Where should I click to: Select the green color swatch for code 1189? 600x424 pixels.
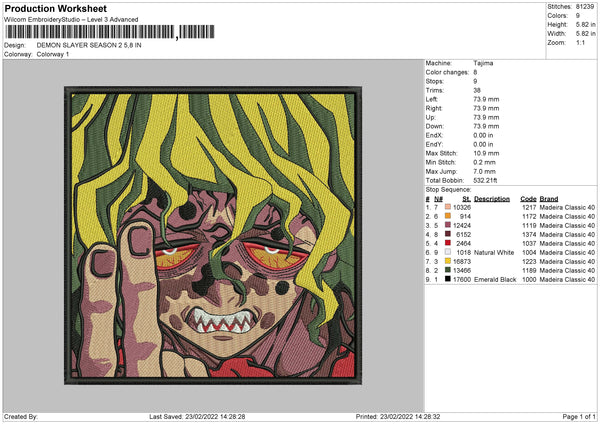click(x=448, y=270)
